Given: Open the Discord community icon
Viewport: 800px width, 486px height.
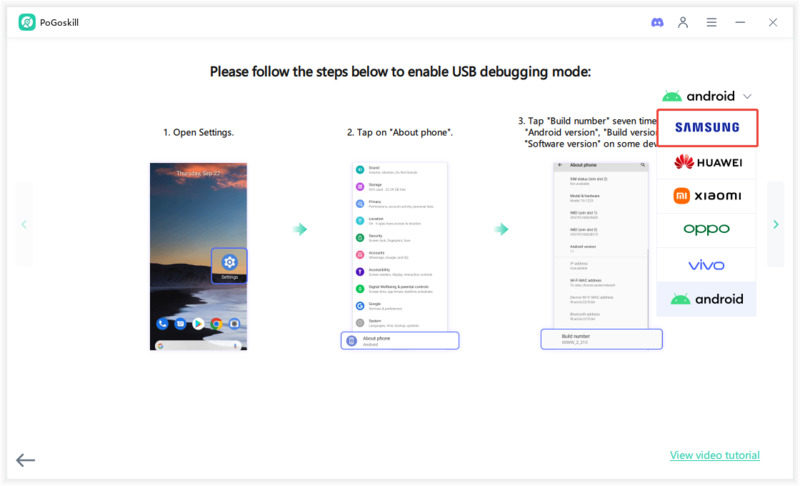Looking at the screenshot, I should [657, 22].
